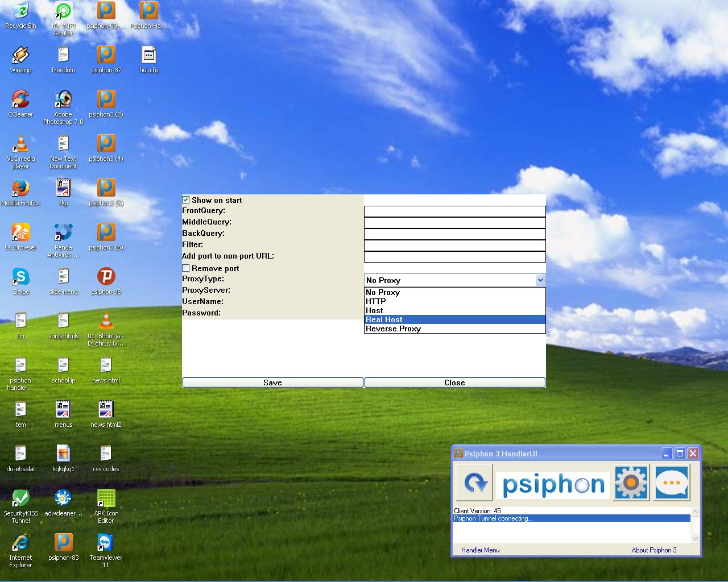This screenshot has height=582, width=728.
Task: Select the 'Psiphon Tunnel connecting...' log line
Action: pyautogui.click(x=572, y=518)
